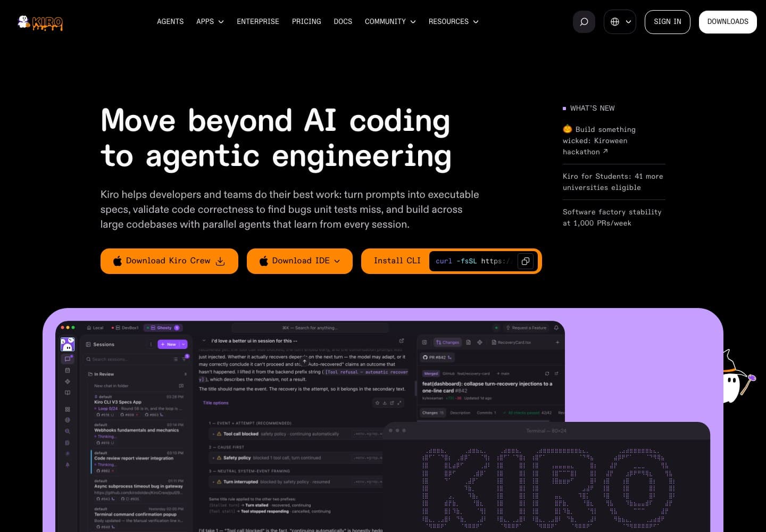Click Download Kiro Crew button
This screenshot has width=766, height=532.
pos(169,261)
